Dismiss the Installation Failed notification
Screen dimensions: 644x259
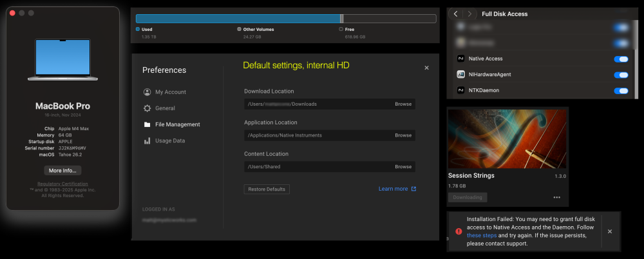point(609,231)
